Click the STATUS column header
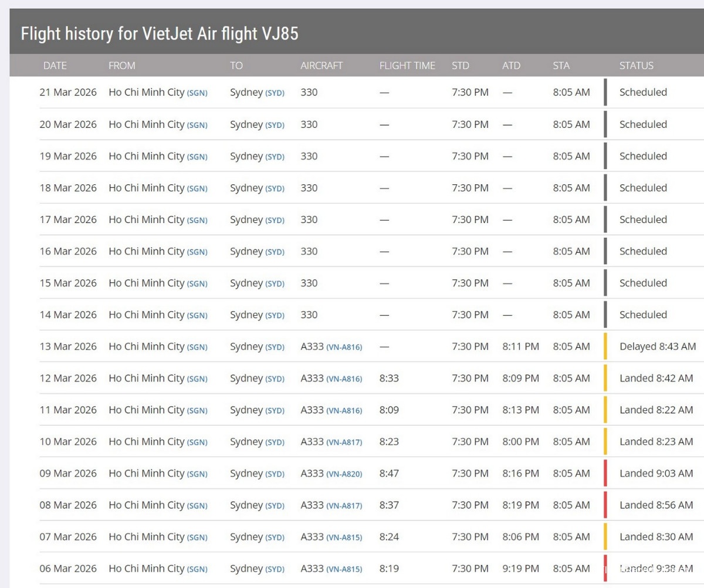This screenshot has width=704, height=588. click(637, 66)
